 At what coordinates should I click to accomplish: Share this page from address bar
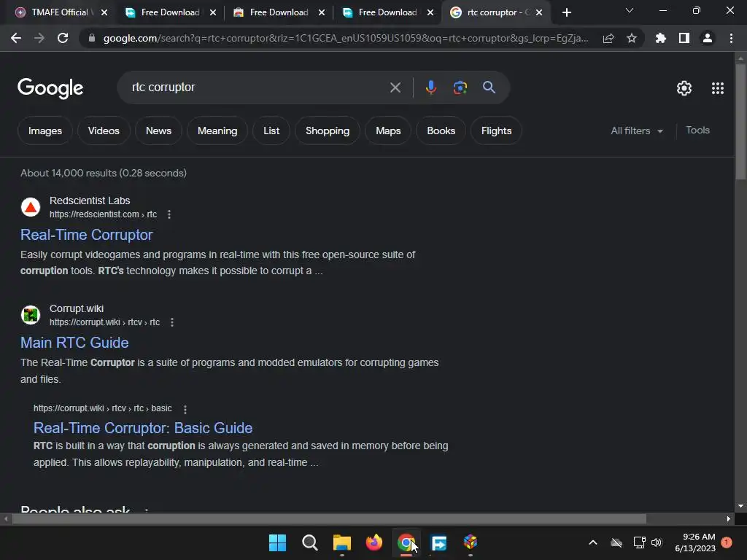click(608, 38)
